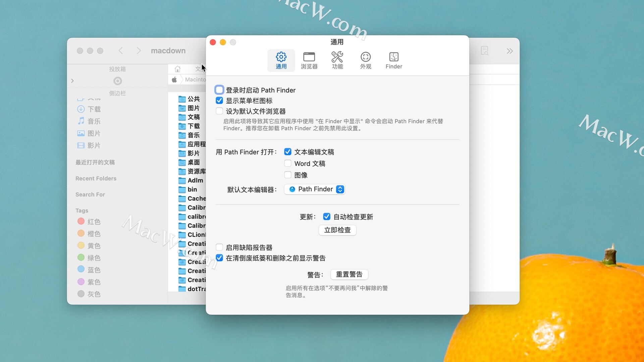Select the 黄色 yellow tag
Viewport: 644px width, 362px height.
click(89, 246)
